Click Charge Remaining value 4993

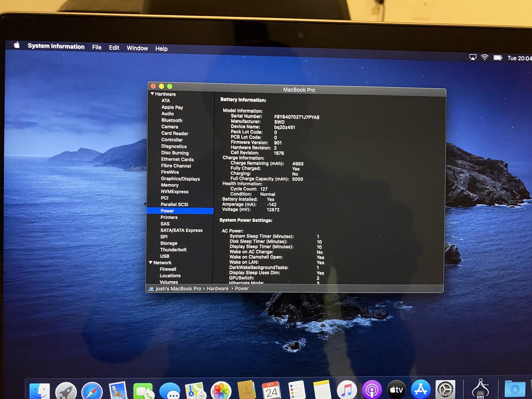[x=298, y=164]
